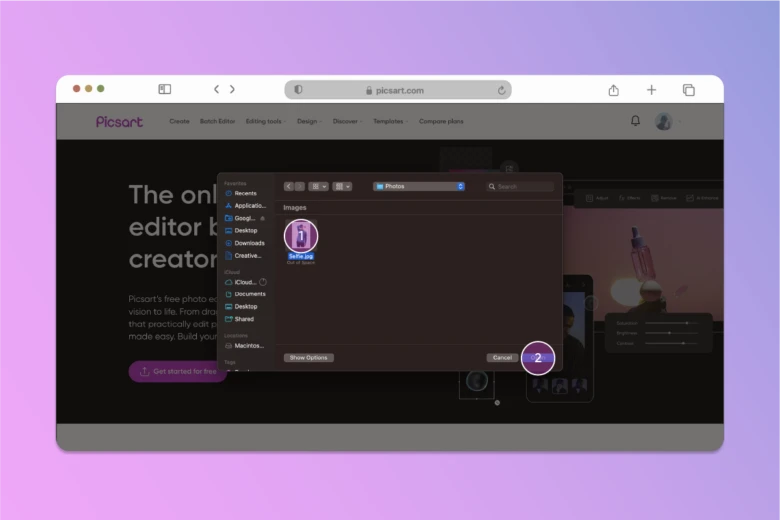780x520 pixels.
Task: Click the Open button in file dialog
Action: tap(538, 357)
